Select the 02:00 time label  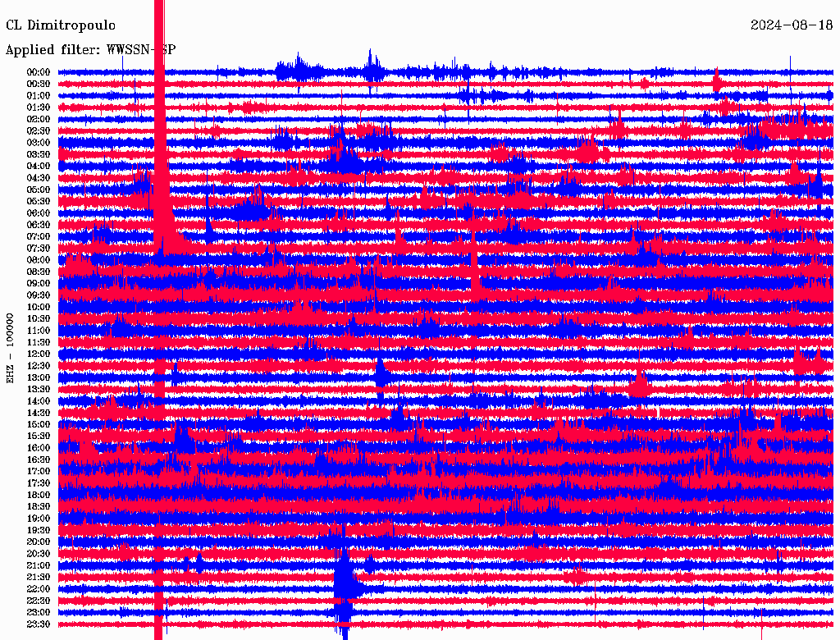coord(39,119)
